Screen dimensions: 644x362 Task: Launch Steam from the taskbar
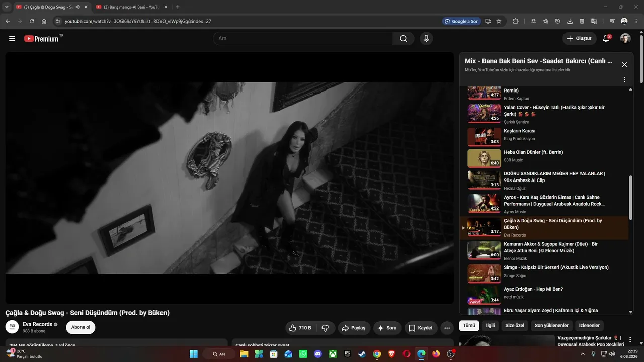(x=362, y=354)
